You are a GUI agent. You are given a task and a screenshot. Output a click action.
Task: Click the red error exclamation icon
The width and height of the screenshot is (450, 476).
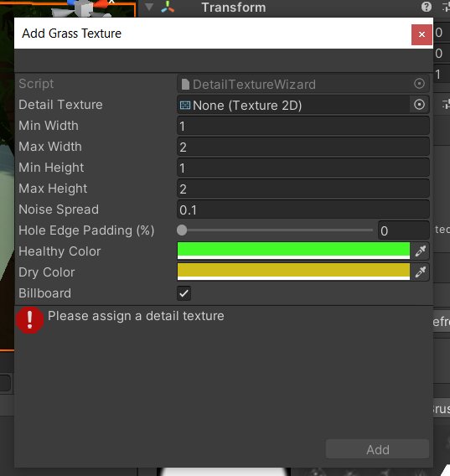[x=29, y=320]
